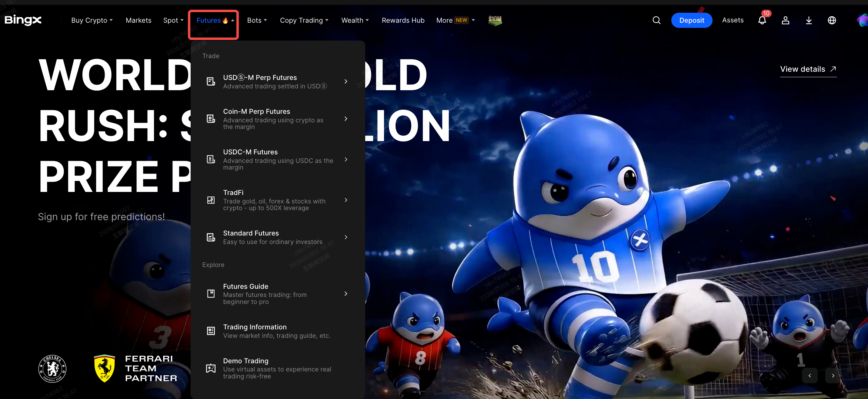This screenshot has height=399, width=868.
Task: Click the $10M promo badge icon
Action: pos(495,20)
